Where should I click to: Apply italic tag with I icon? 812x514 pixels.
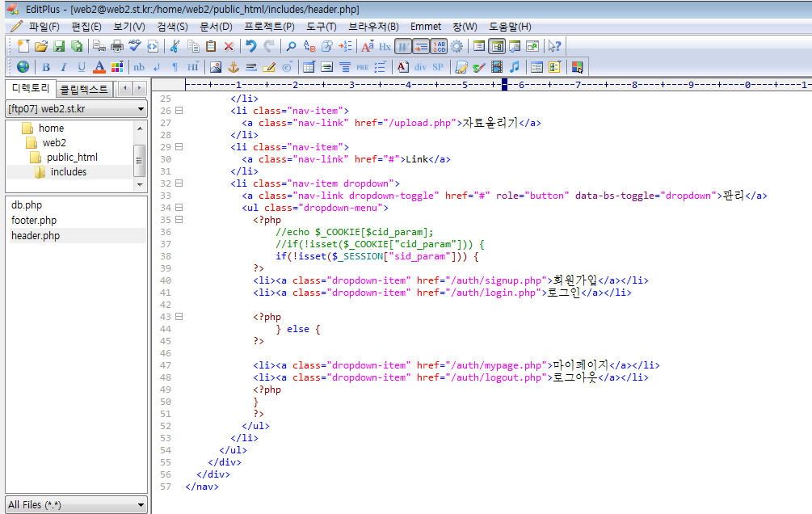point(64,67)
